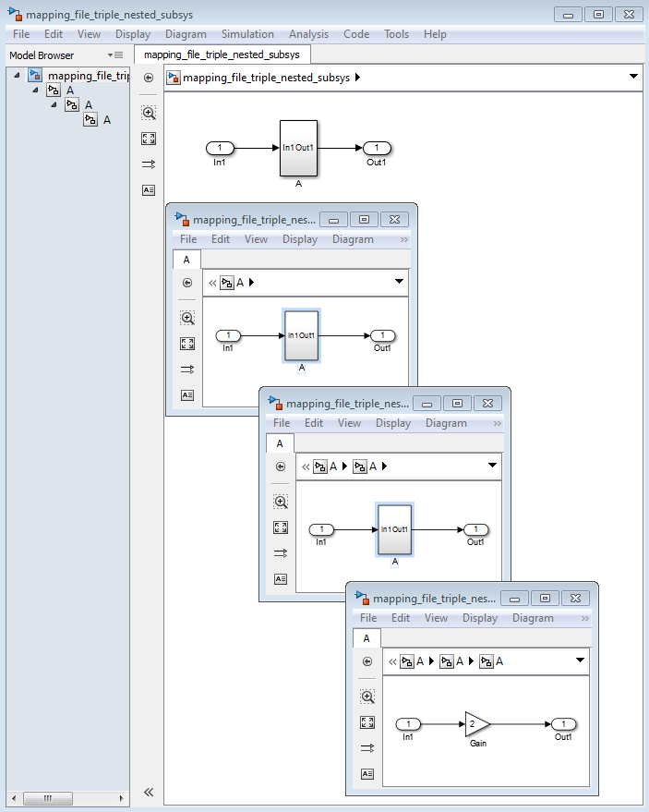Select innermost A in Model Browser tree
649x812 pixels.
[x=106, y=120]
